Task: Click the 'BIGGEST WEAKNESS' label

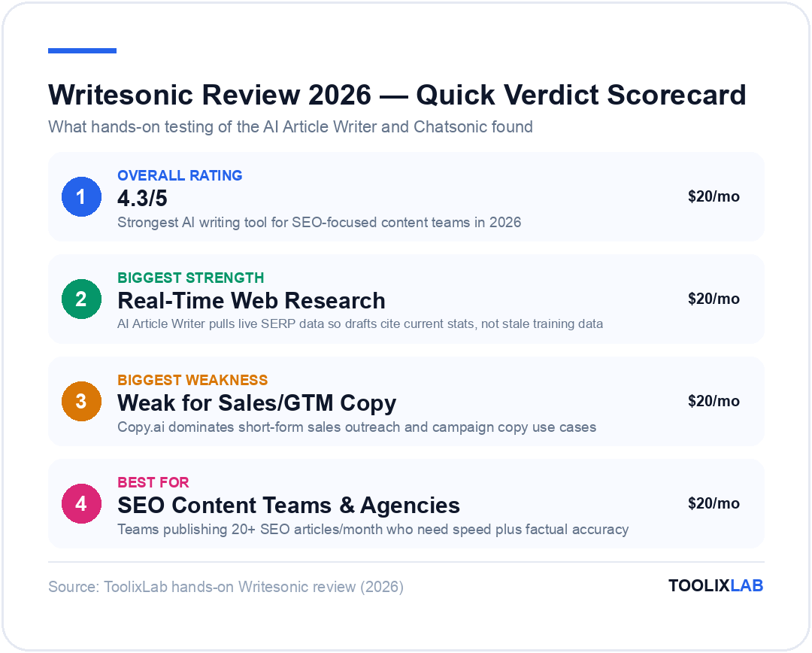Action: coord(192,380)
